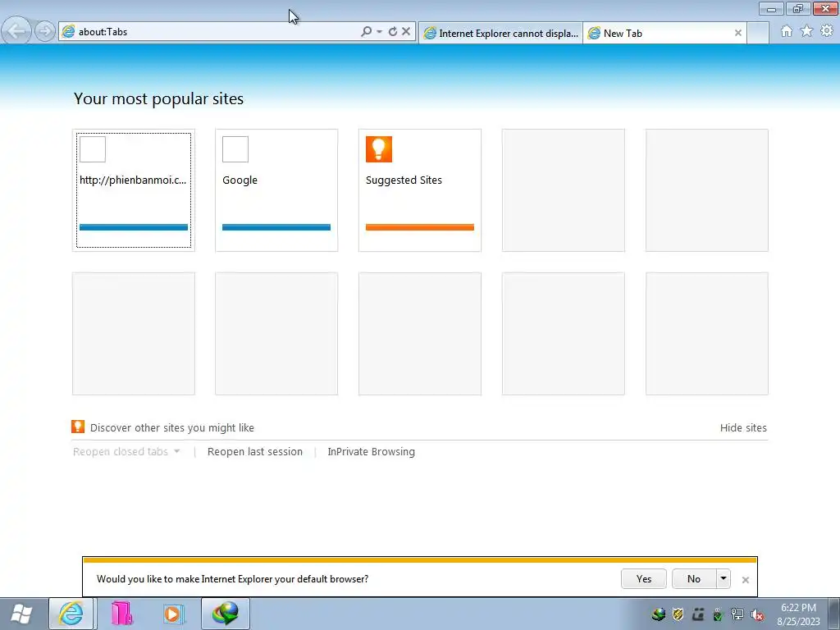Viewport: 840px width, 630px height.
Task: Launch Windows Media Player from taskbar
Action: (174, 614)
